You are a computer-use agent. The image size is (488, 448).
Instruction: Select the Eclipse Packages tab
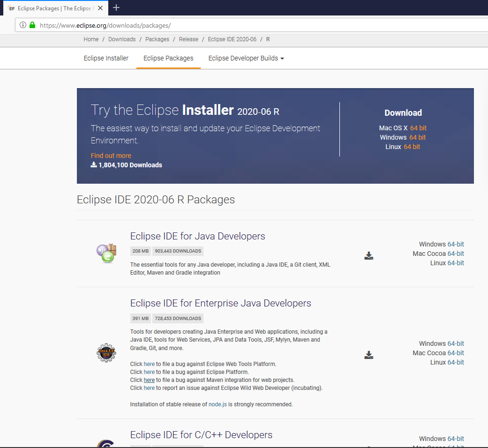click(168, 58)
